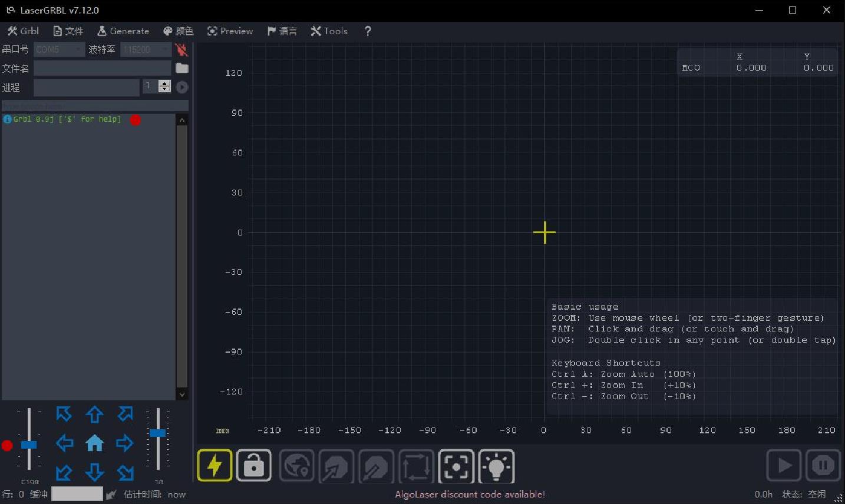Click the icon beside the buffer bar

click(111, 495)
